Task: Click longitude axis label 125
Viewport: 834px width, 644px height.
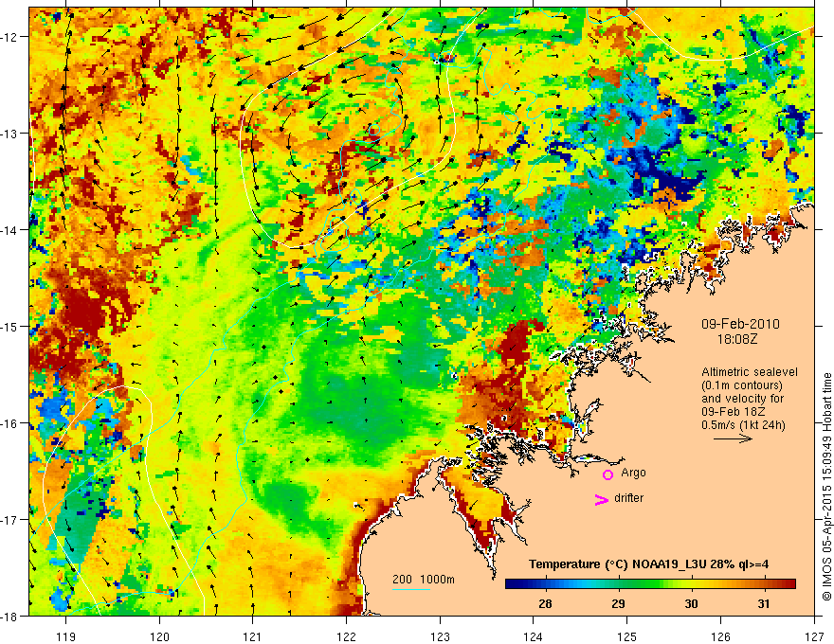Action: coord(627,636)
